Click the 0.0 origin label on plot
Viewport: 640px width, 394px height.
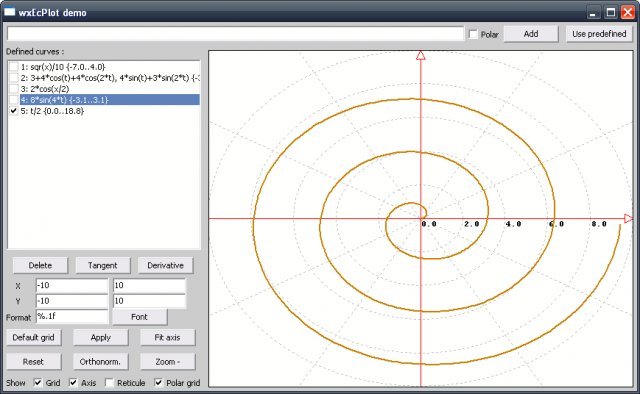point(429,224)
